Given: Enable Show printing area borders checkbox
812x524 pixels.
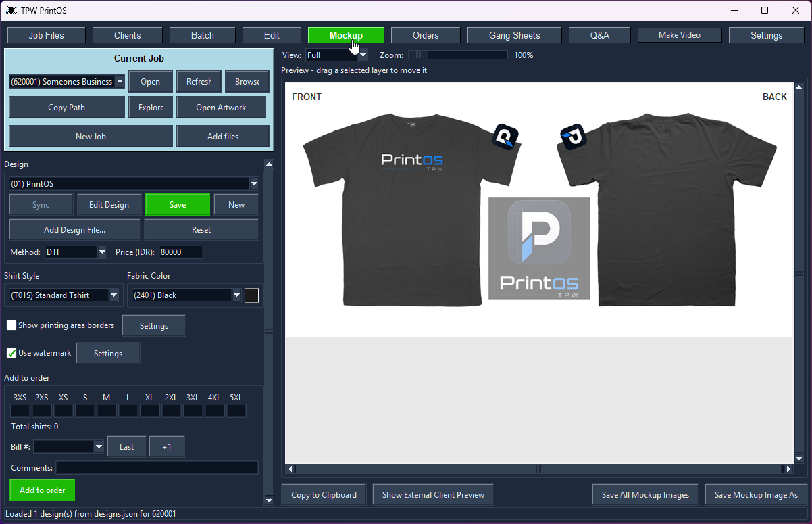Looking at the screenshot, I should (11, 325).
